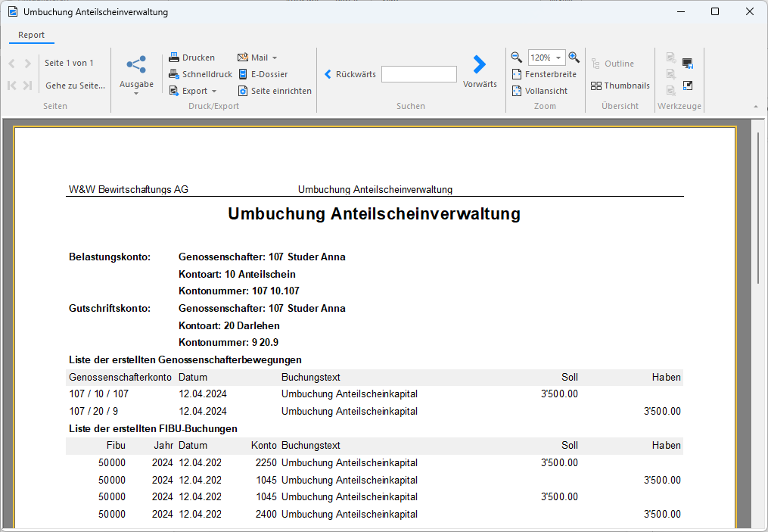Click the 107 / 20 / 9 account cell
The image size is (768, 532).
coord(94,412)
